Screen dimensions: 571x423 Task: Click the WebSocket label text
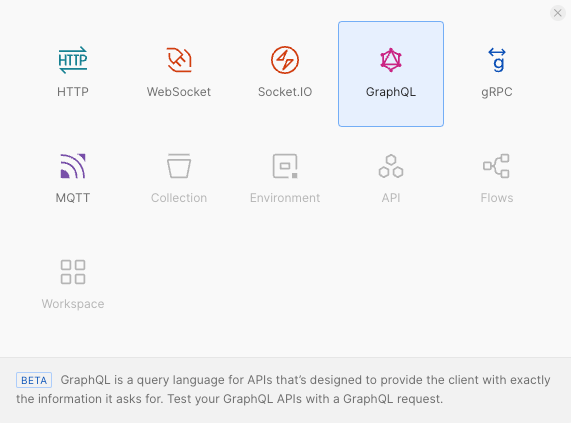[x=179, y=92]
